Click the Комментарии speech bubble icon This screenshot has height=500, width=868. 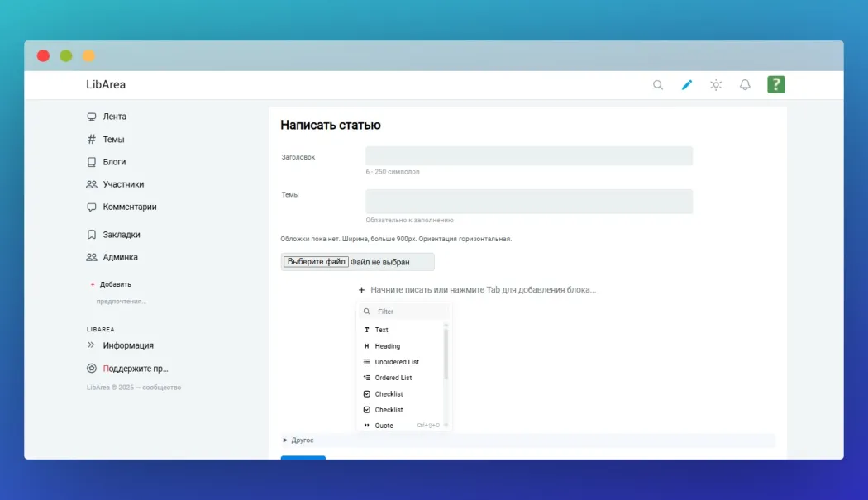tap(91, 207)
